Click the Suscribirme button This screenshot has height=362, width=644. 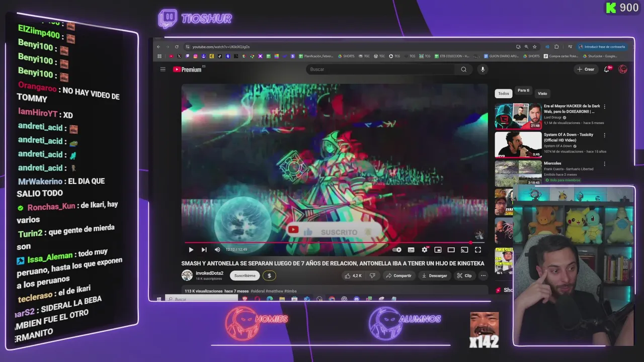tap(245, 276)
